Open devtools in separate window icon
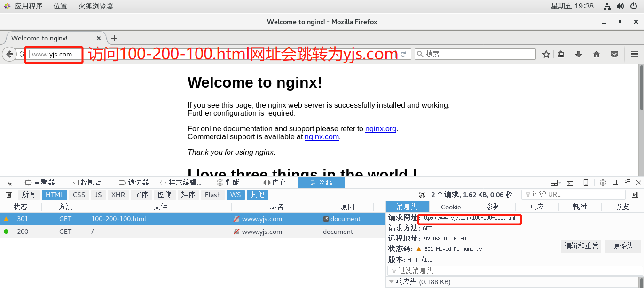 (x=627, y=183)
